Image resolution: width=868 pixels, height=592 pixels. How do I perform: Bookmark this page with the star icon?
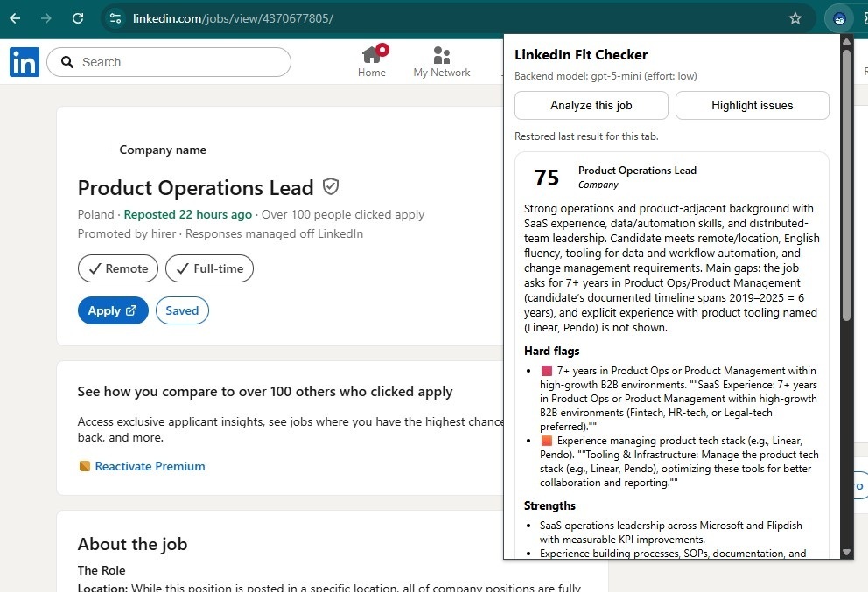(x=795, y=18)
